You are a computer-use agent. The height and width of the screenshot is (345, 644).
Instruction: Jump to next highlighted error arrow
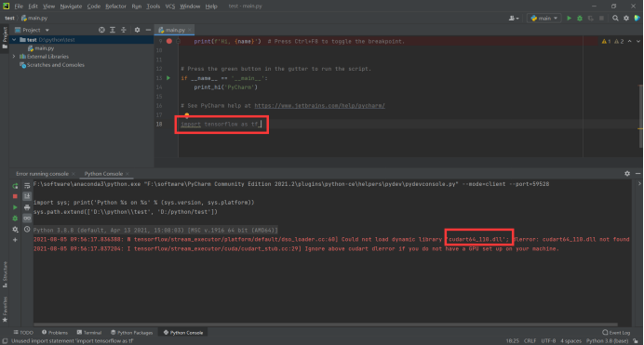click(637, 41)
